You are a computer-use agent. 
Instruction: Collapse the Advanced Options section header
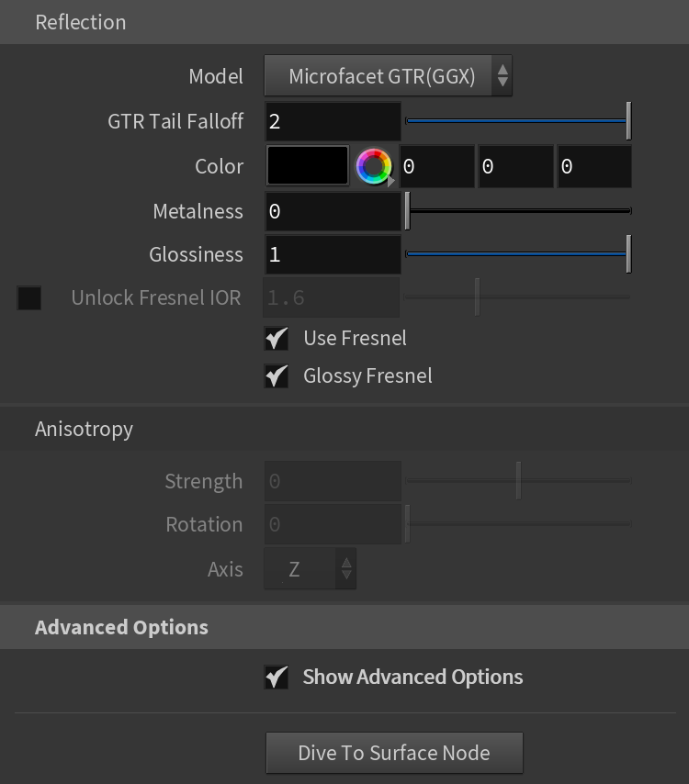coord(344,627)
